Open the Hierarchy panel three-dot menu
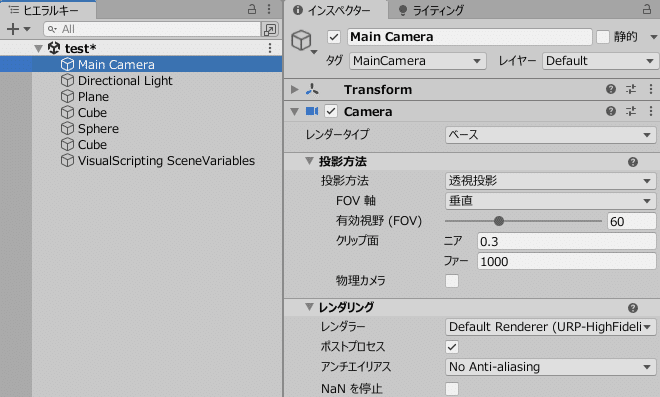660x397 pixels. [x=269, y=9]
